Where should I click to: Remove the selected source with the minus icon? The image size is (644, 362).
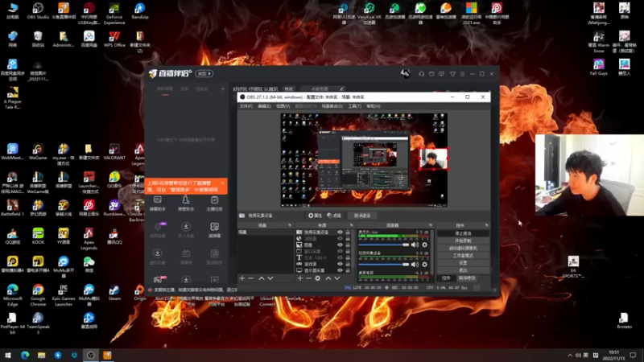point(309,278)
